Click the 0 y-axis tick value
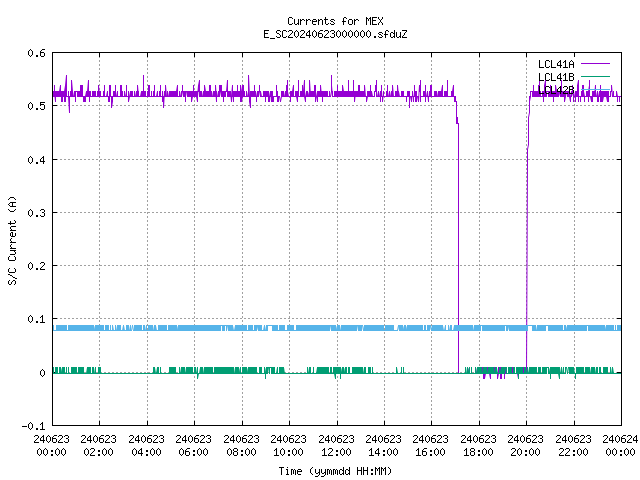The width and height of the screenshot is (640, 480). click(42, 373)
